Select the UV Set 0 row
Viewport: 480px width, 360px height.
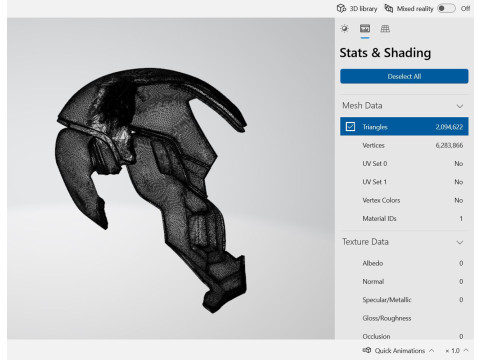[404, 164]
